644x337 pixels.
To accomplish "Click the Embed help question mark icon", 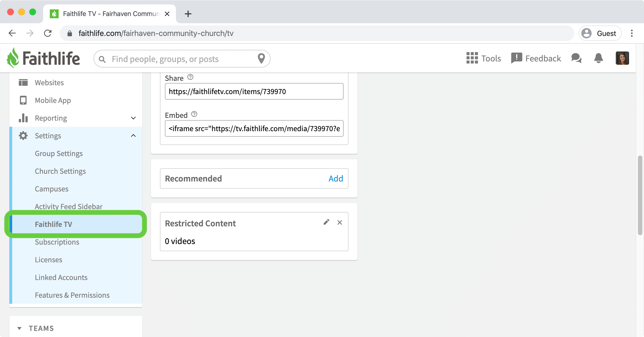I will click(x=194, y=114).
